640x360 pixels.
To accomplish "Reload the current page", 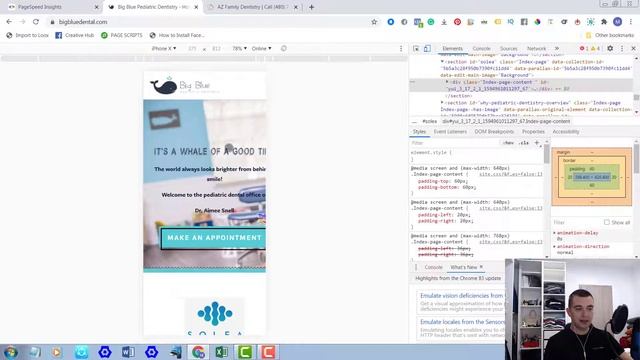I will [36, 22].
